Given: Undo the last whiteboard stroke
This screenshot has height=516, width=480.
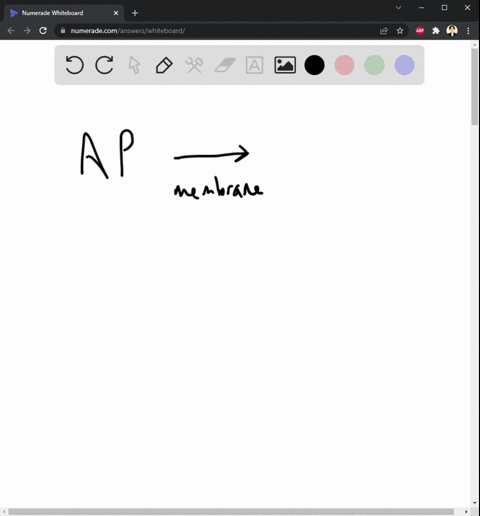Looking at the screenshot, I should coord(74,65).
